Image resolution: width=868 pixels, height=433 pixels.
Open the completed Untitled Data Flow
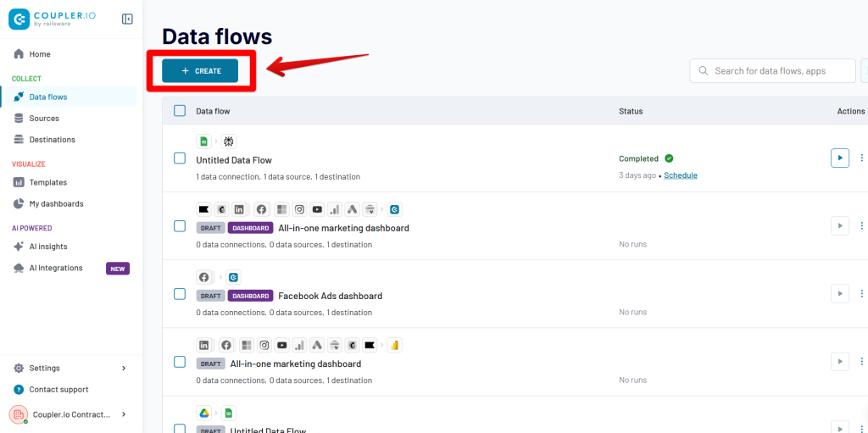point(234,160)
